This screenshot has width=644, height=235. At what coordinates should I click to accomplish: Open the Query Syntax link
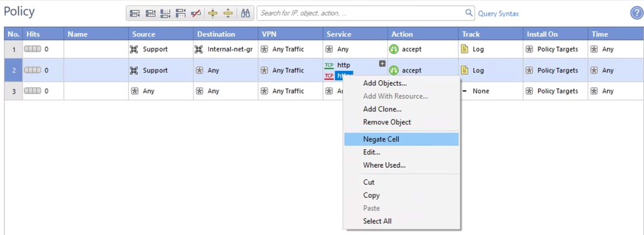(x=498, y=14)
